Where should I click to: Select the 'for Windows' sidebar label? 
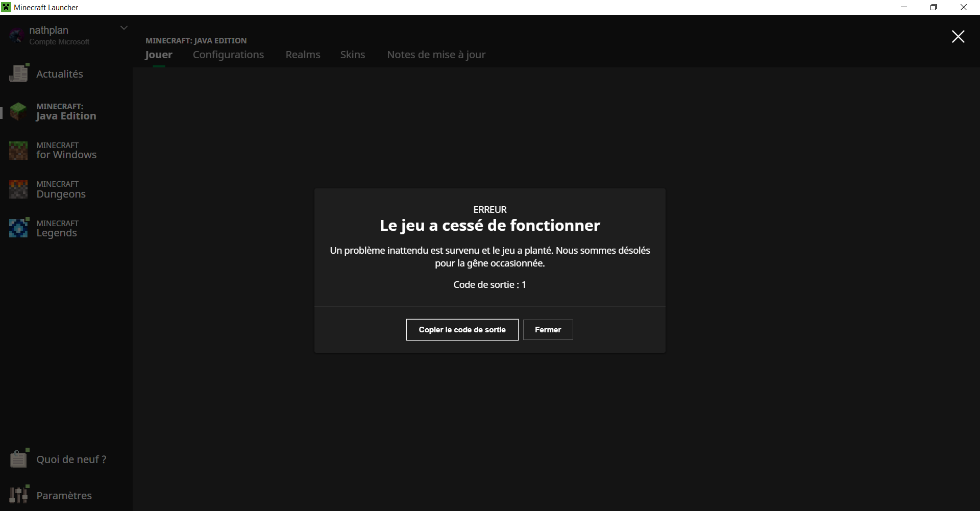66,155
